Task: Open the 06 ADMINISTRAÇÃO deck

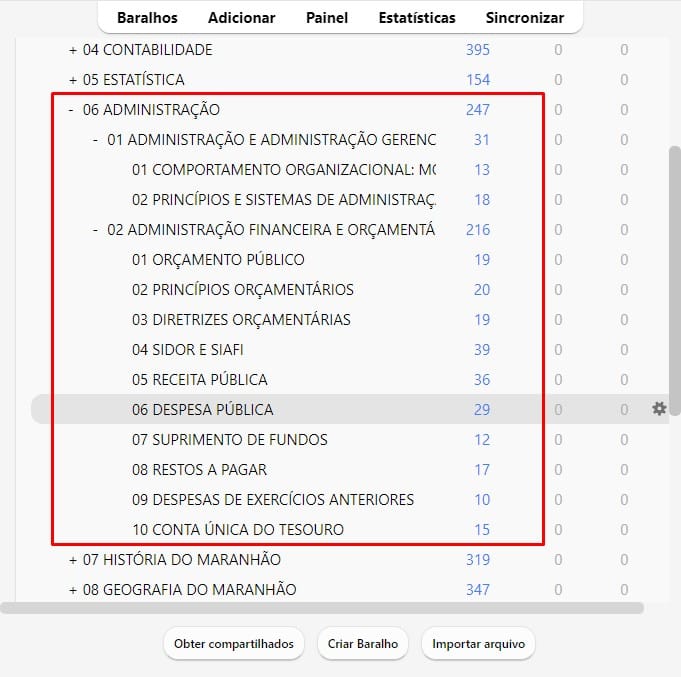Action: 151,110
